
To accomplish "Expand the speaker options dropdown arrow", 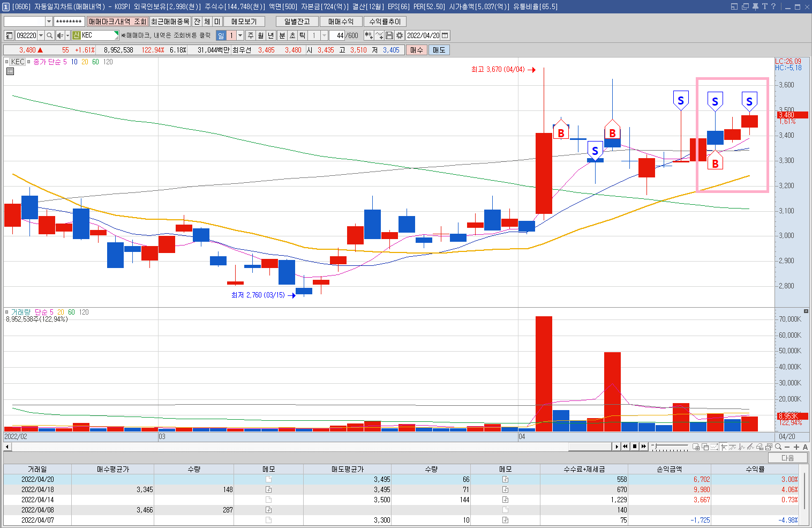I will [67, 35].
